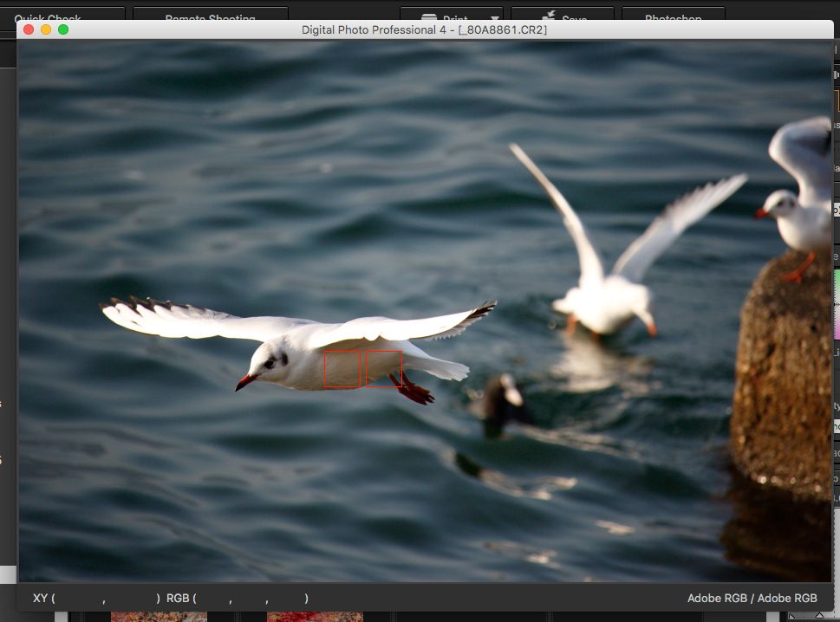Close the preview window with red button
This screenshot has width=840, height=622.
(29, 29)
